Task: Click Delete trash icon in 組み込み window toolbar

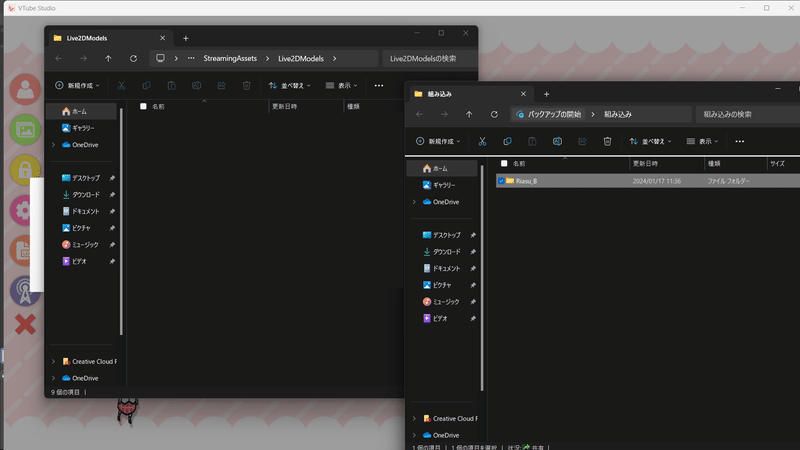Action: (x=607, y=141)
